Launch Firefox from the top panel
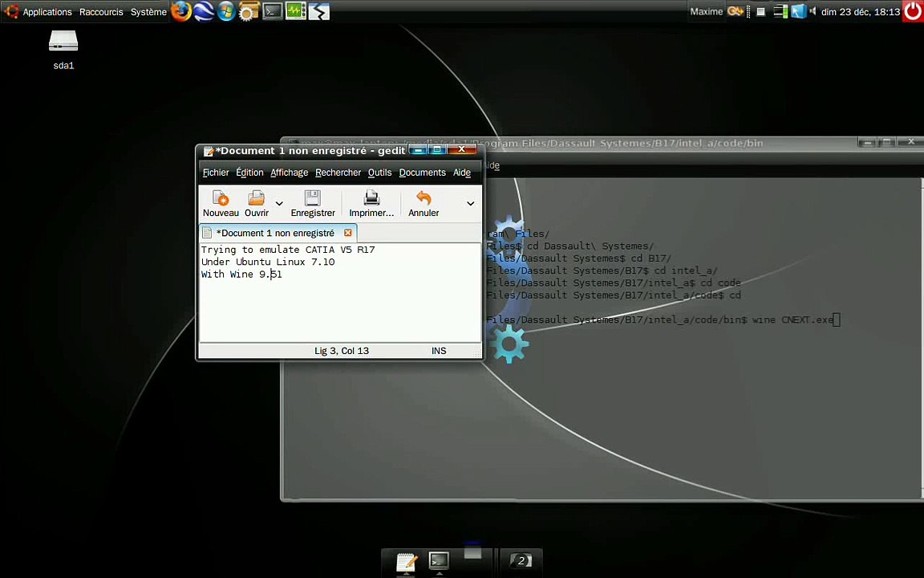Viewport: 924px width, 578px height. click(181, 11)
